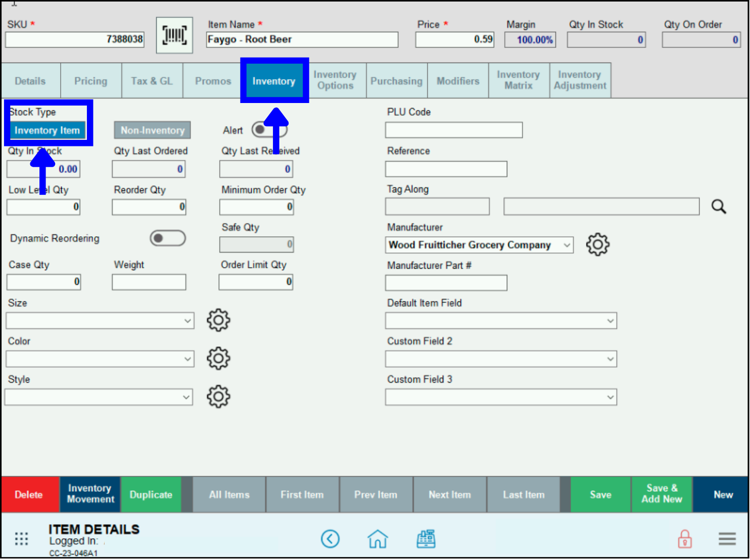Viewport: 750px width, 560px height.
Task: Turn on Dynamic Reordering
Action: click(x=167, y=238)
